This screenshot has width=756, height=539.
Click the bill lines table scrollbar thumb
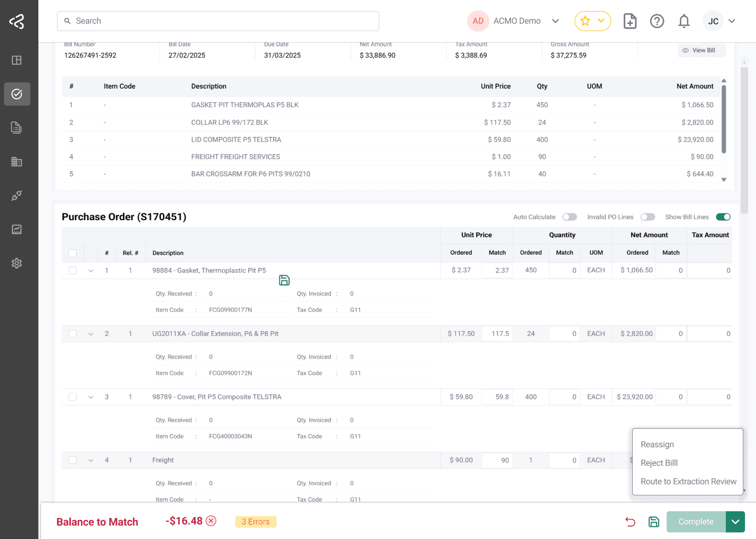pyautogui.click(x=724, y=119)
